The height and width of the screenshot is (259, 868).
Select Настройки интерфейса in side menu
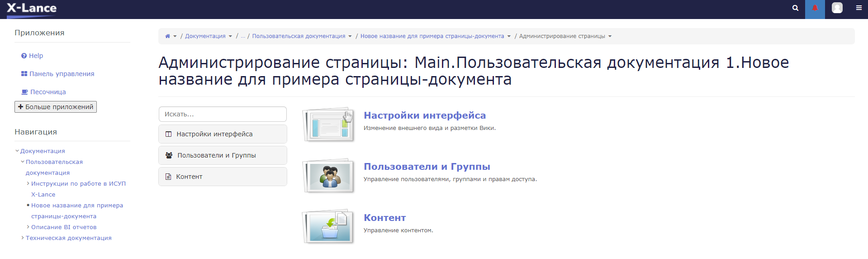223,134
